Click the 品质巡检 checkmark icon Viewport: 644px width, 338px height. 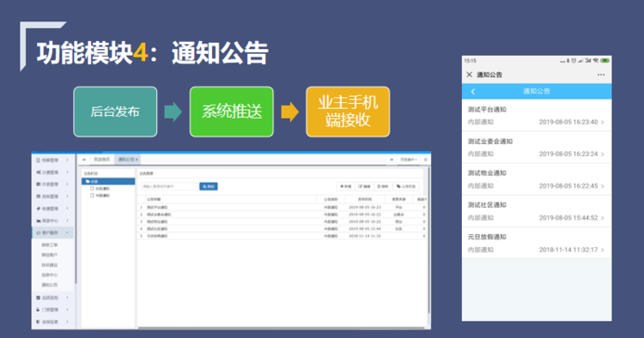[x=38, y=298]
